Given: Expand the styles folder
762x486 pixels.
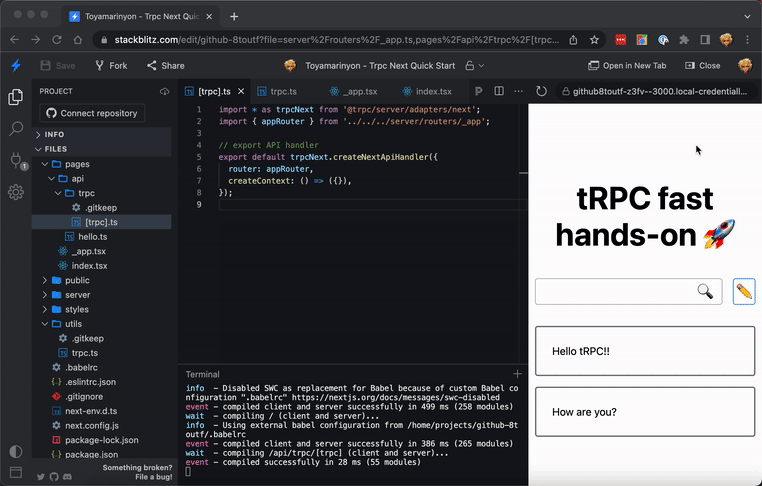Looking at the screenshot, I should pyautogui.click(x=101, y=310).
